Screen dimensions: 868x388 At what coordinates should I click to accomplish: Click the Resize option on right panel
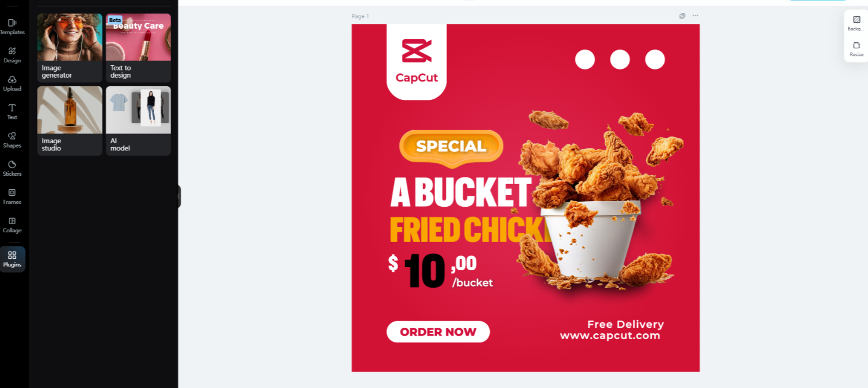click(x=857, y=49)
